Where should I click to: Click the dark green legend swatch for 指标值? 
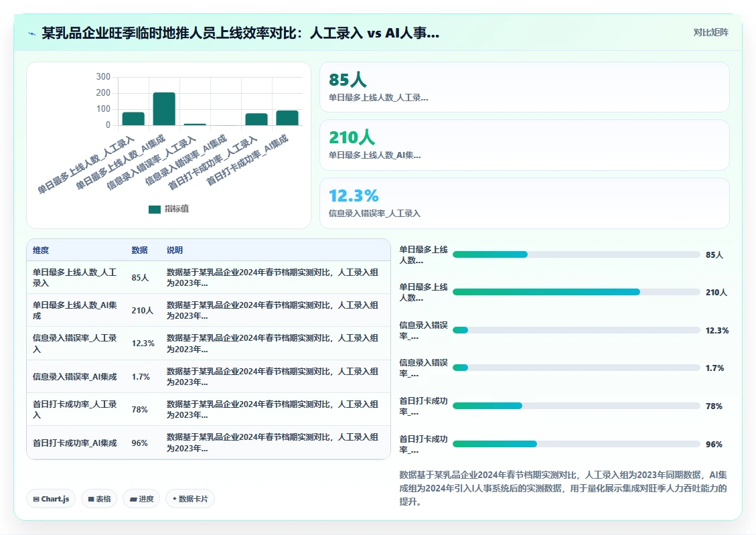click(154, 209)
